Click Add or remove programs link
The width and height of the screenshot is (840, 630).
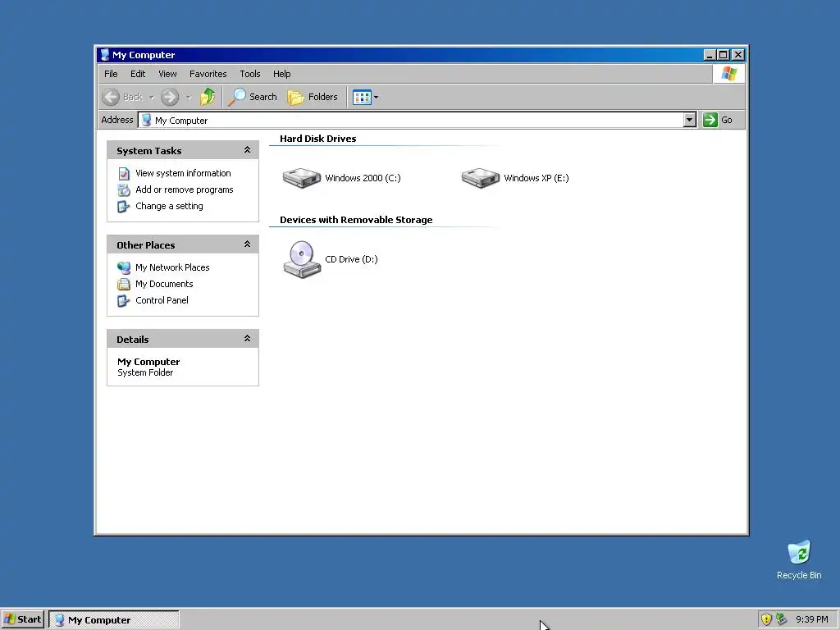pyautogui.click(x=185, y=189)
